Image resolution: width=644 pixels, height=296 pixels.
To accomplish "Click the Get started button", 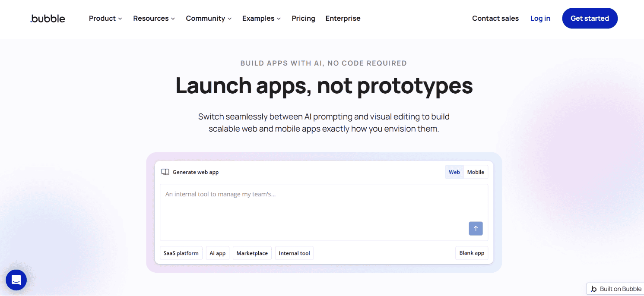I will pyautogui.click(x=590, y=19).
